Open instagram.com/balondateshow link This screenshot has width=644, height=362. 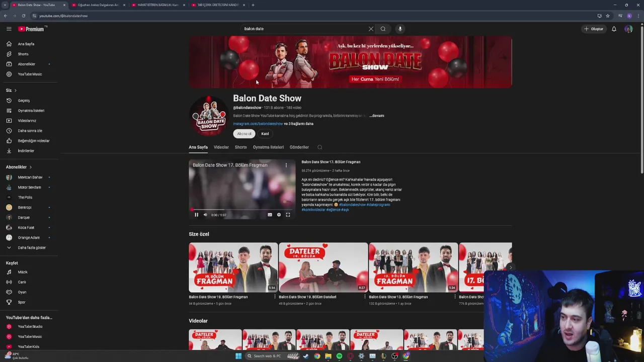[x=258, y=124]
